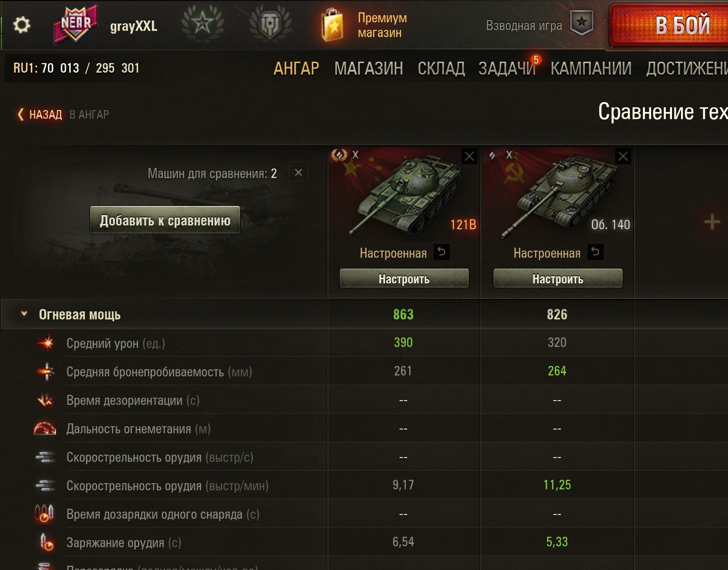
Task: Open settings gear icon
Action: 21,25
